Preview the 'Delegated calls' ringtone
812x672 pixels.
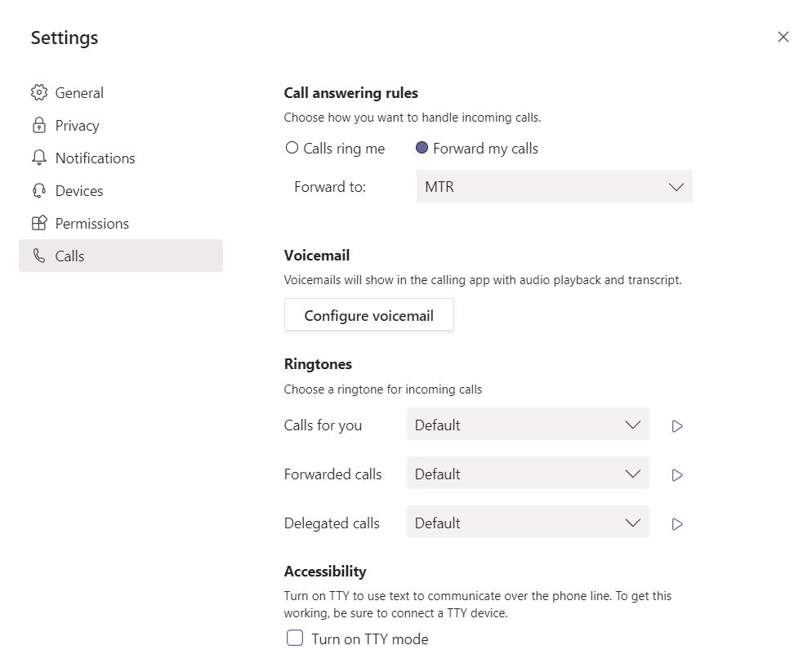point(676,523)
